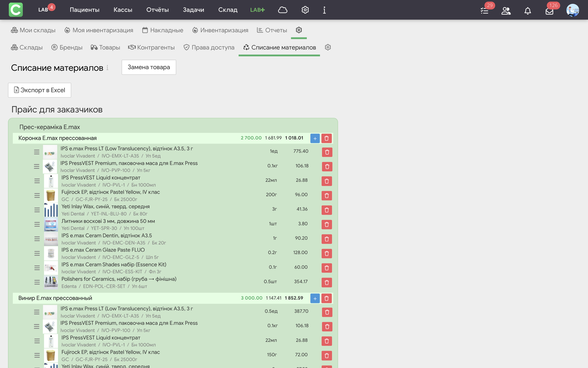
Task: Click Винир E.max прессованный service name
Action: point(55,298)
